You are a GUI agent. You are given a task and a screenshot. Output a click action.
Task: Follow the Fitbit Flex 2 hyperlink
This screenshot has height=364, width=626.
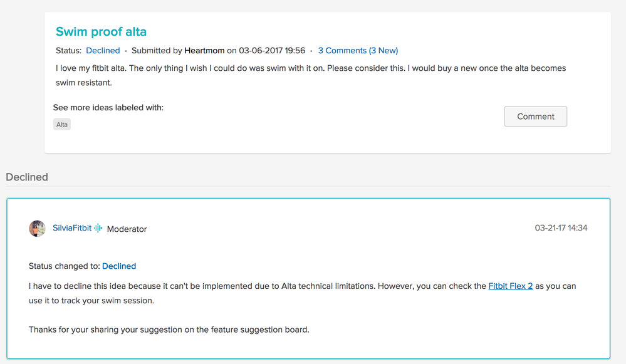[511, 286]
